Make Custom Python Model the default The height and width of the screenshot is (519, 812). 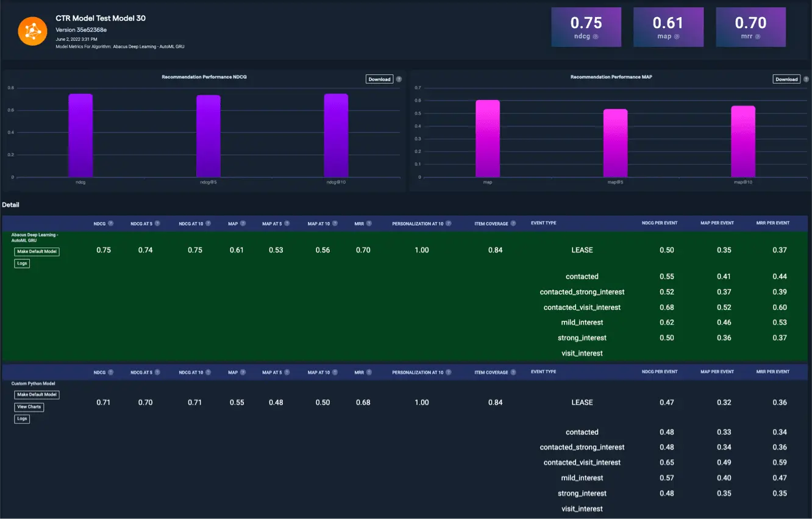37,395
